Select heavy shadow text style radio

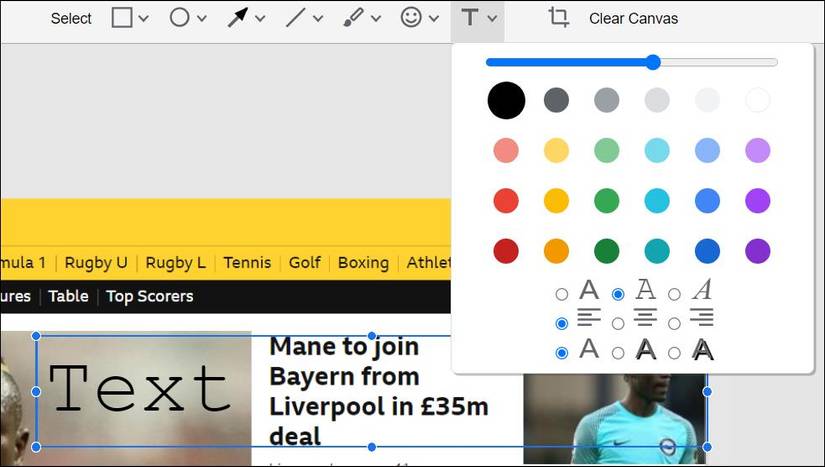pyautogui.click(x=675, y=353)
